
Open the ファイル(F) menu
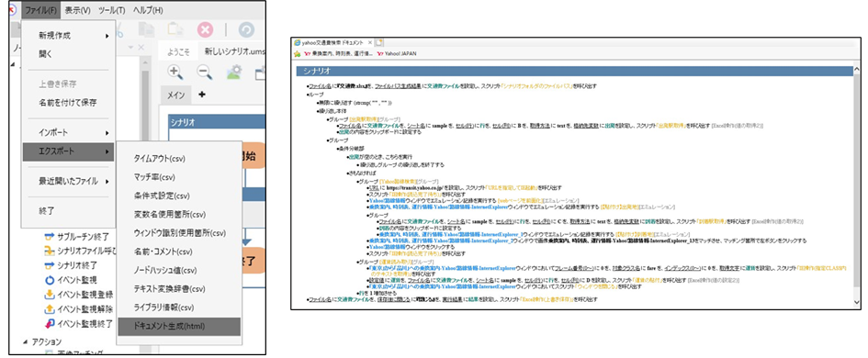[41, 10]
